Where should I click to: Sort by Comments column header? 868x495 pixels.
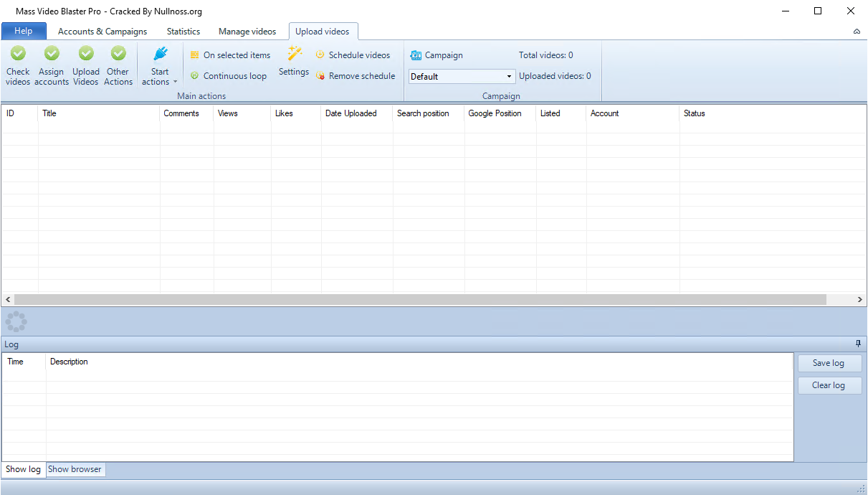(x=186, y=113)
